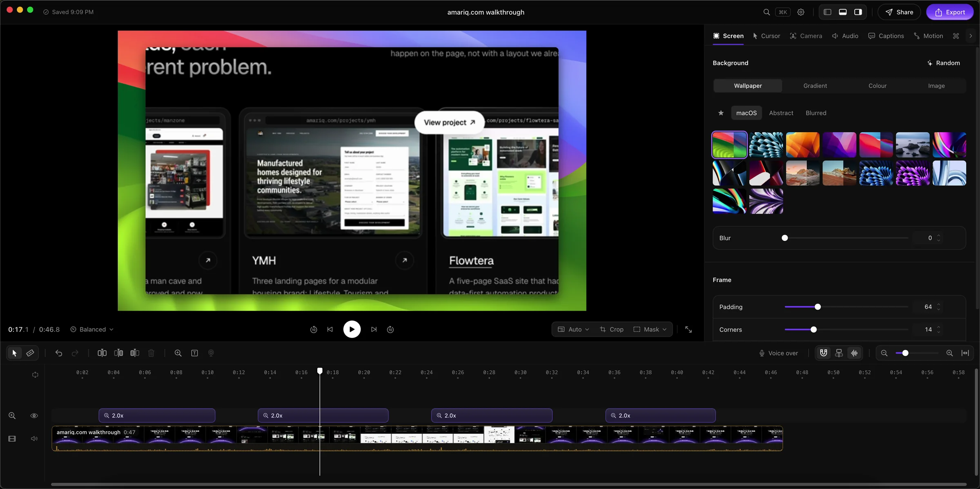The width and height of the screenshot is (980, 489).
Task: Select the orange Ventura wallpaper thumbnail
Action: [x=803, y=145]
